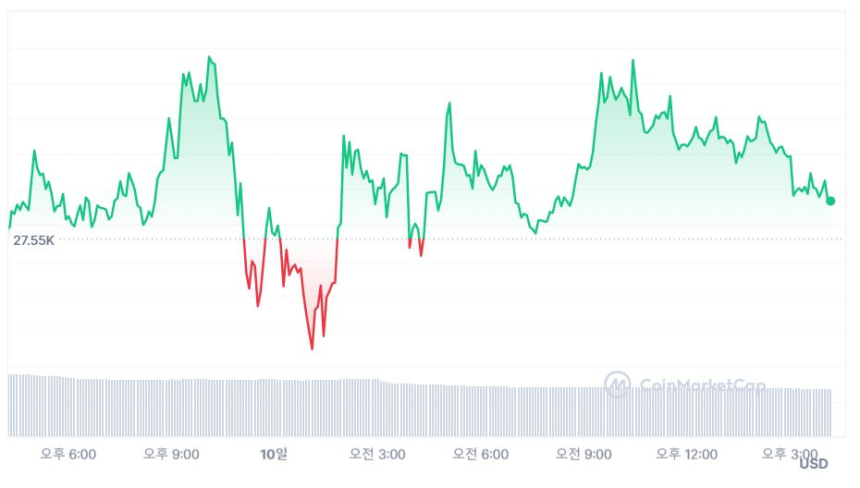Click the leftmost volume bar
Viewport: 860px width, 488px height.
[10, 405]
